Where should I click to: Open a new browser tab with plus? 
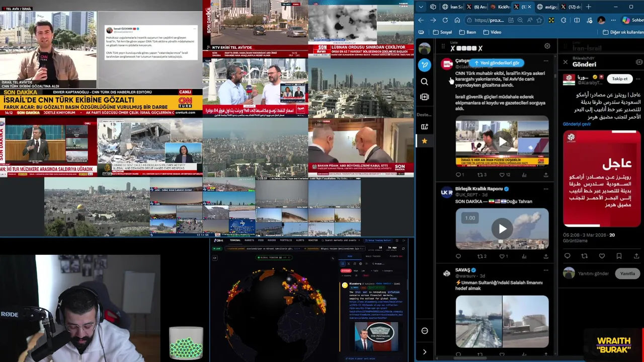point(589,7)
